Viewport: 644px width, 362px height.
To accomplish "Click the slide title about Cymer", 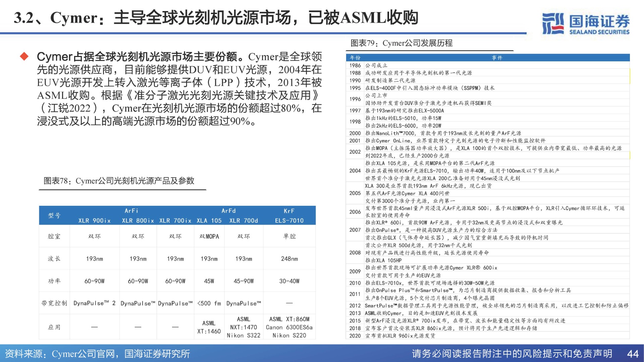I will click(x=216, y=18).
